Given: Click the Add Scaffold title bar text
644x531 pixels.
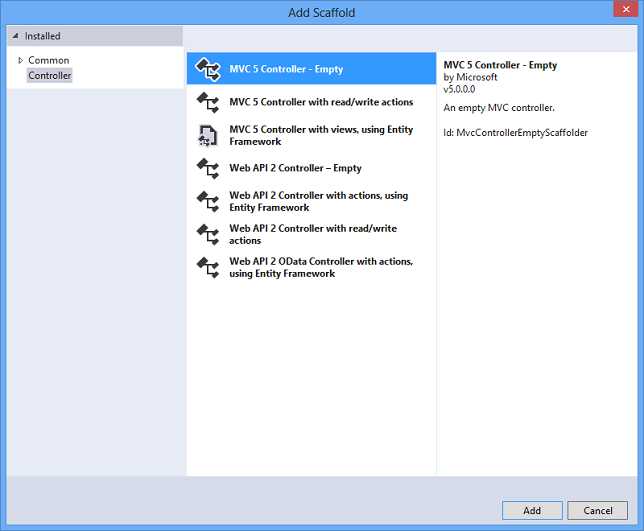Looking at the screenshot, I should pyautogui.click(x=322, y=13).
